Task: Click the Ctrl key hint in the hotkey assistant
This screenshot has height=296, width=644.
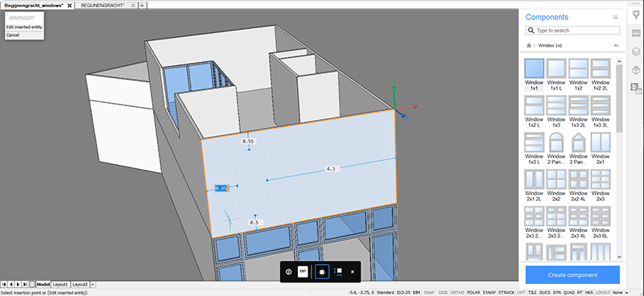Action: pyautogui.click(x=303, y=272)
